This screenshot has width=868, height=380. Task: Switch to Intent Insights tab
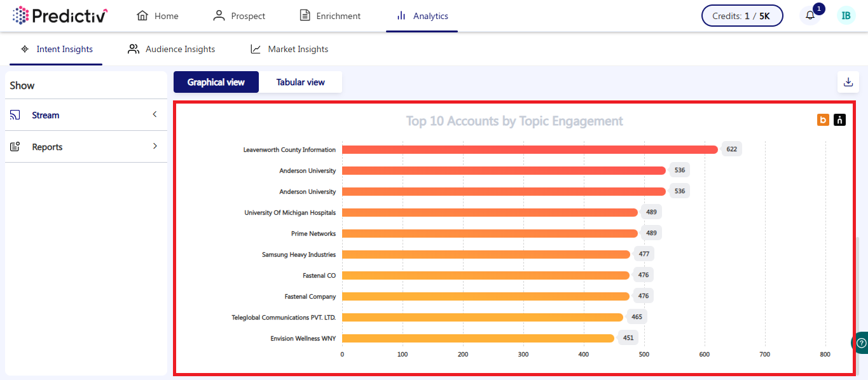coord(56,49)
